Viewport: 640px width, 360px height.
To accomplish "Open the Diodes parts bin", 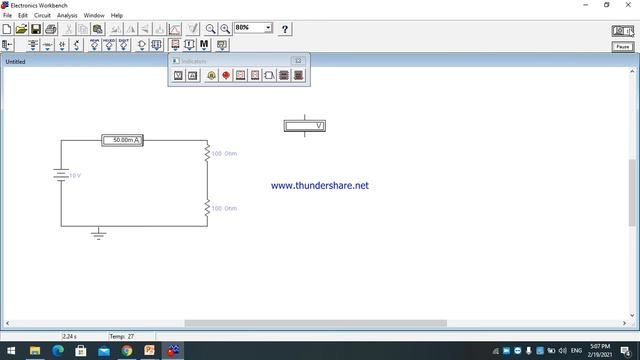I will 62,45.
